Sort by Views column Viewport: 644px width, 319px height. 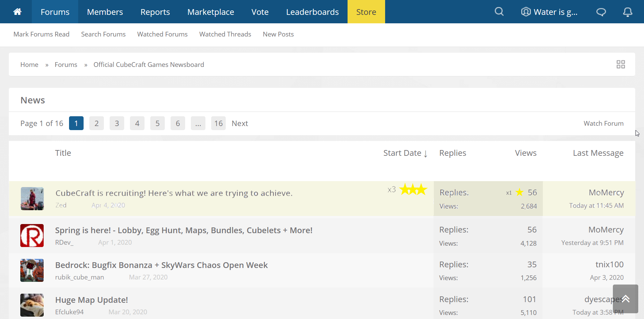tap(526, 153)
